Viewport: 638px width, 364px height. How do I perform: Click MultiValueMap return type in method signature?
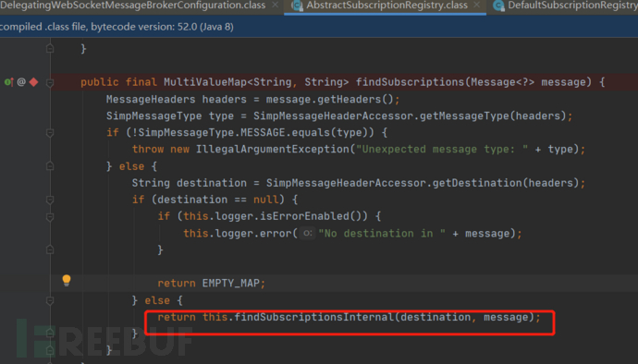(x=205, y=82)
